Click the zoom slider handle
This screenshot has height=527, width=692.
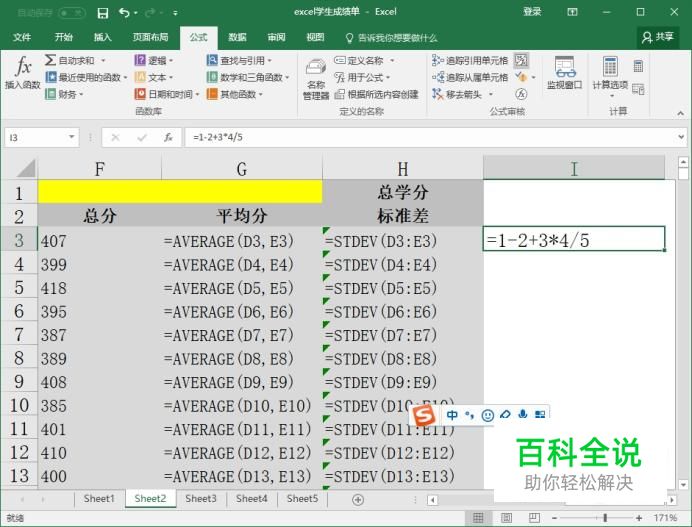605,518
